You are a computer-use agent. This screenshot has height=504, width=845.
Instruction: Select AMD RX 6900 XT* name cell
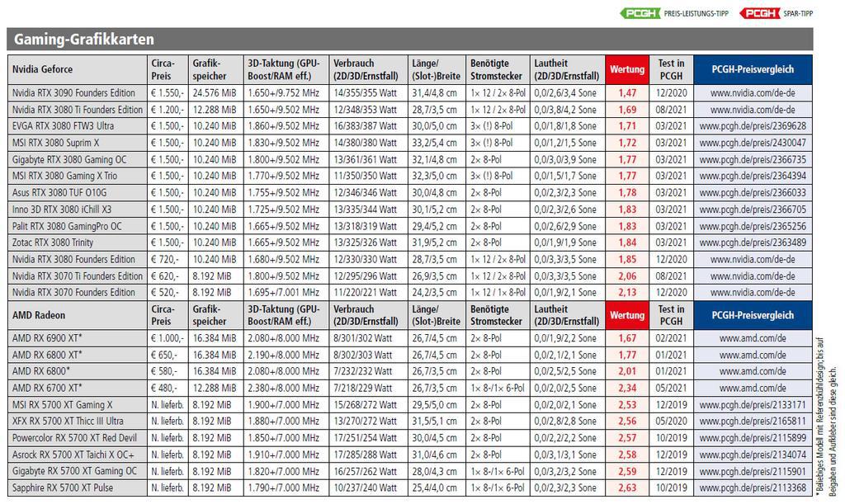tap(78, 338)
